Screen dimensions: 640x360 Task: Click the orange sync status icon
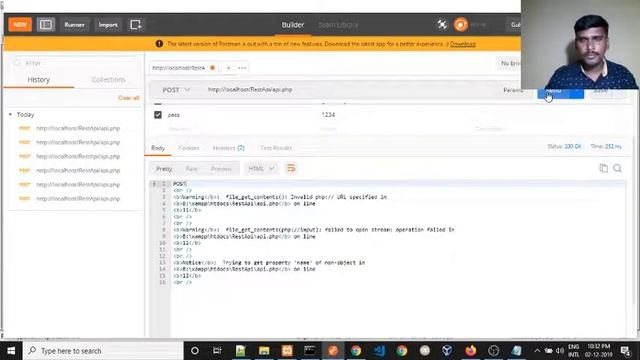pos(460,24)
